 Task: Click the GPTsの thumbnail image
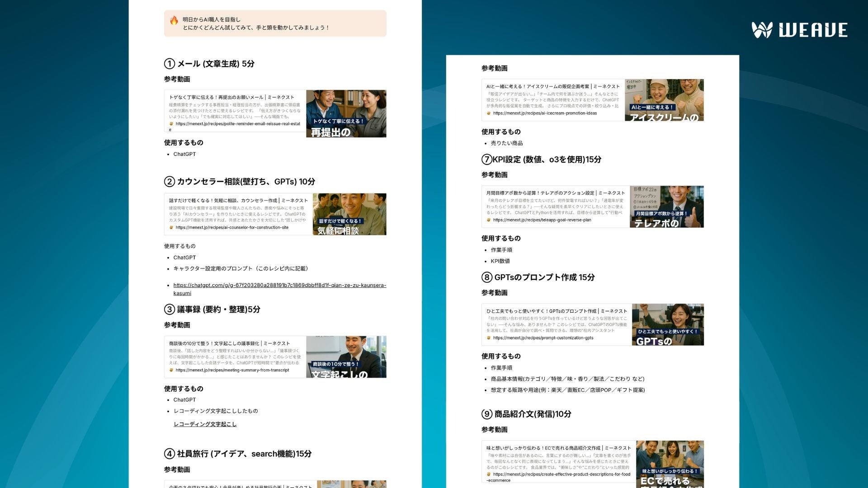pyautogui.click(x=667, y=324)
